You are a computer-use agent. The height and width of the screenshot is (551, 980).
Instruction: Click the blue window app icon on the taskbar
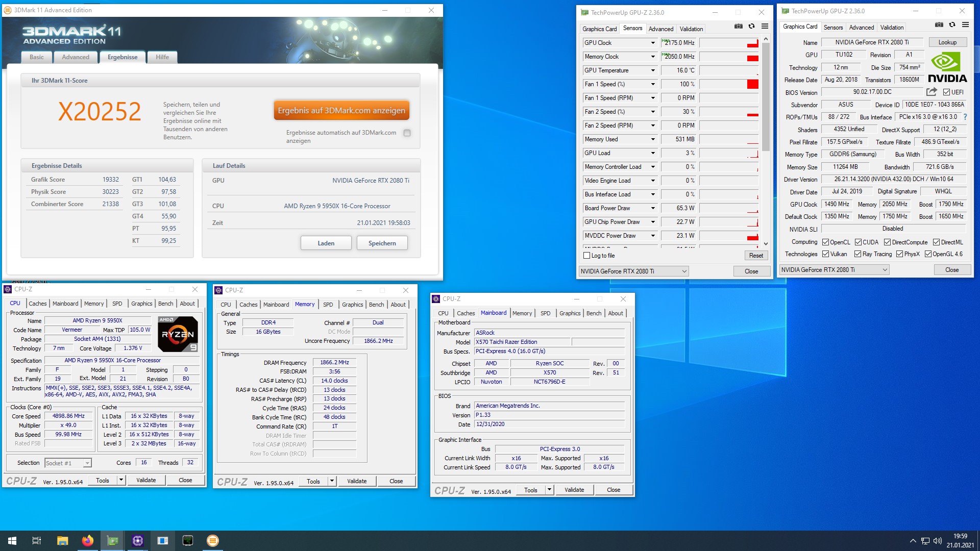pyautogui.click(x=163, y=541)
